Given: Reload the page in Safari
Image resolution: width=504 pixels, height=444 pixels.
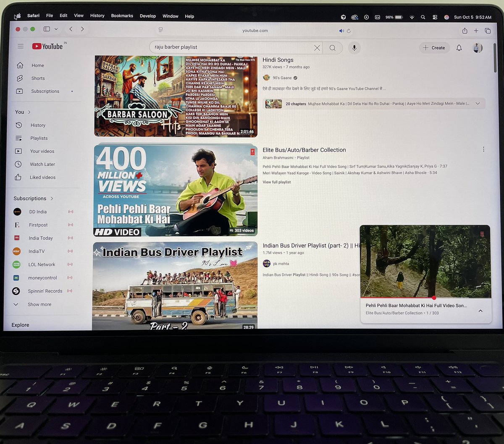Looking at the screenshot, I should pos(349,31).
